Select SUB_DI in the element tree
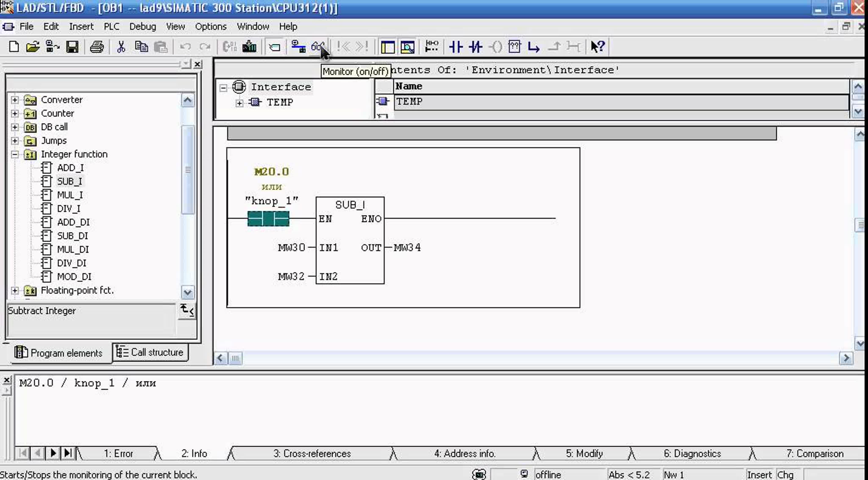 pyautogui.click(x=72, y=236)
